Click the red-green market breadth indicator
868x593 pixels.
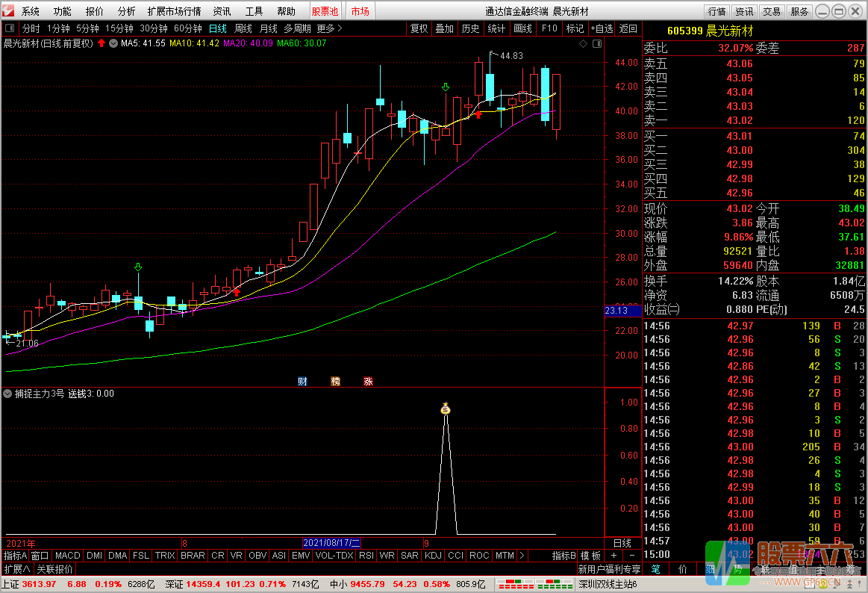tap(534, 584)
